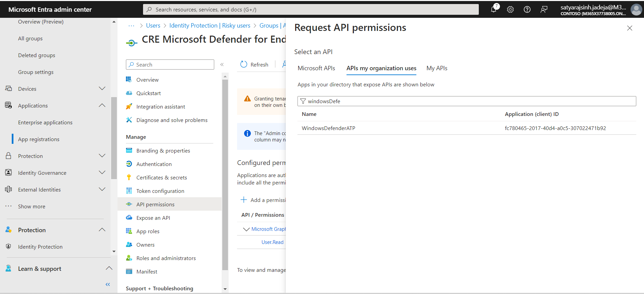Click the Overview grid icon
Viewport: 644px width, 294px height.
click(129, 79)
